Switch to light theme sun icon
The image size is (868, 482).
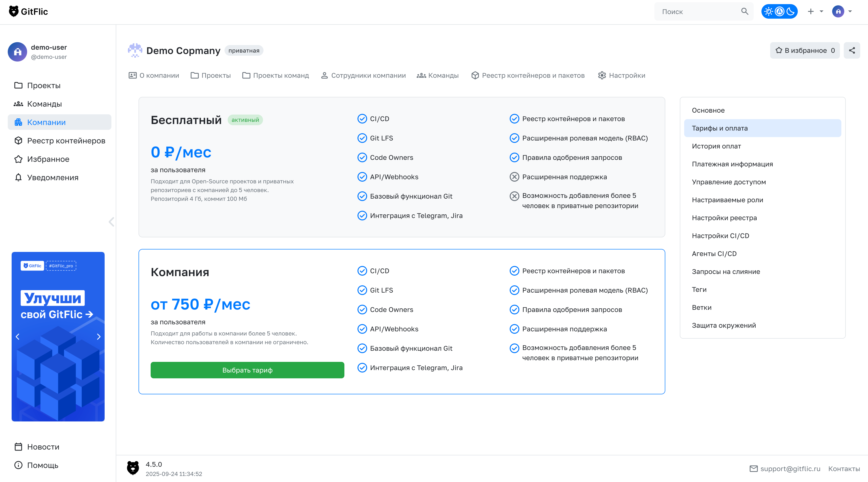point(769,11)
